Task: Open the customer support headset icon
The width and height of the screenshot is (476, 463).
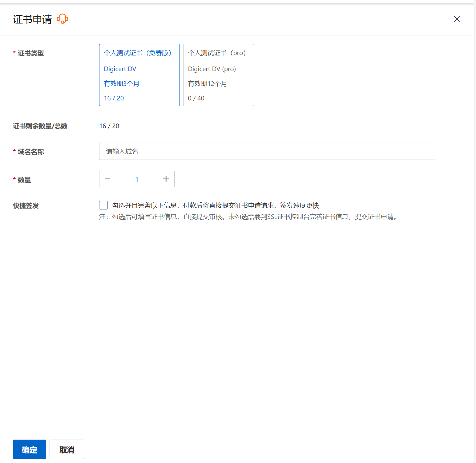Action: pyautogui.click(x=63, y=19)
